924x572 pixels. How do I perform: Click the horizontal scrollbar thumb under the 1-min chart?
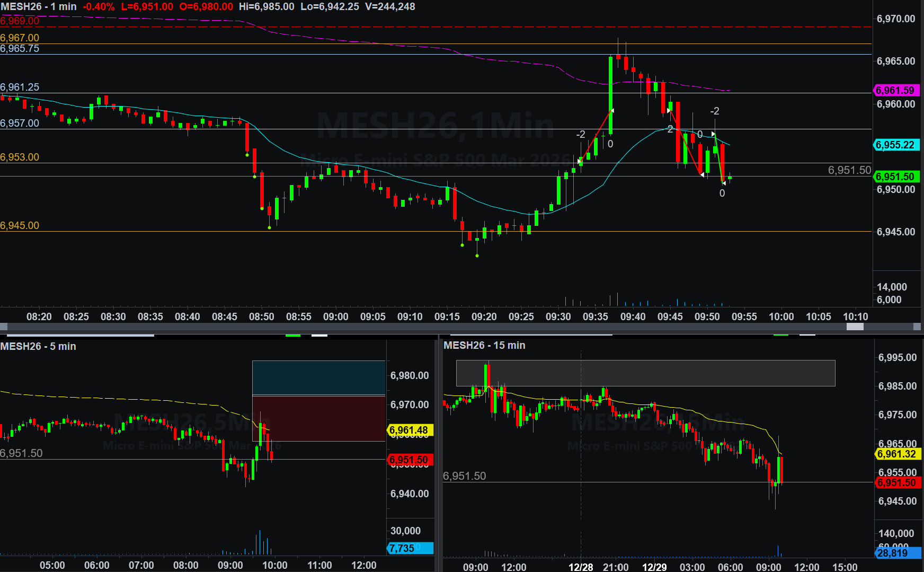pos(855,327)
